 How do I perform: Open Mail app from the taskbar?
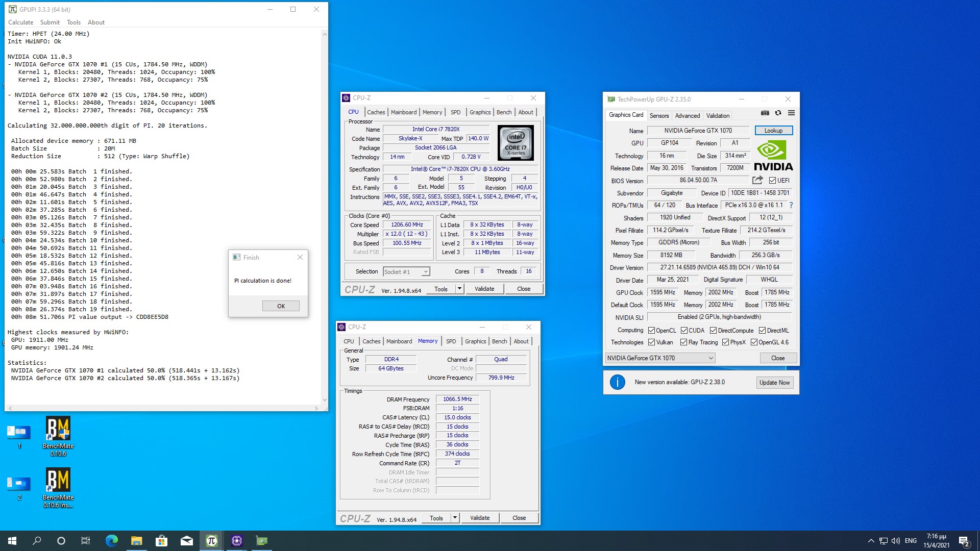tap(187, 541)
